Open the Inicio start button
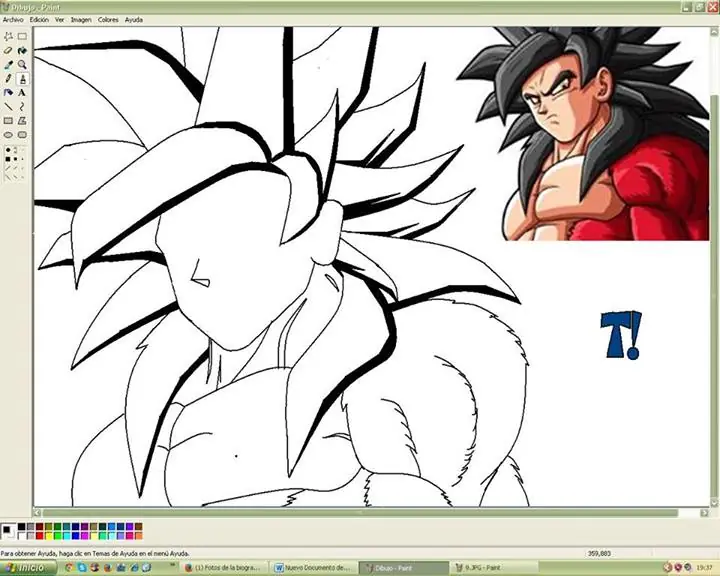This screenshot has width=720, height=576. tap(28, 568)
